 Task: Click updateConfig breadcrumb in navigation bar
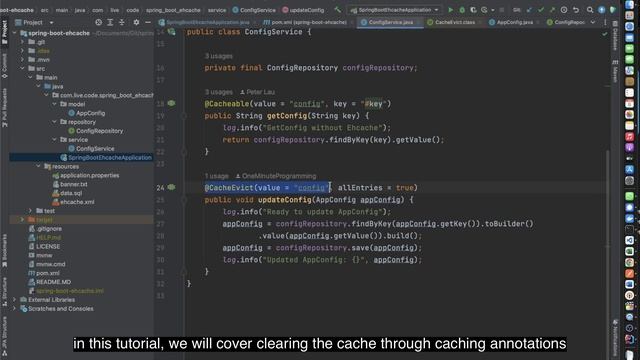(x=303, y=10)
